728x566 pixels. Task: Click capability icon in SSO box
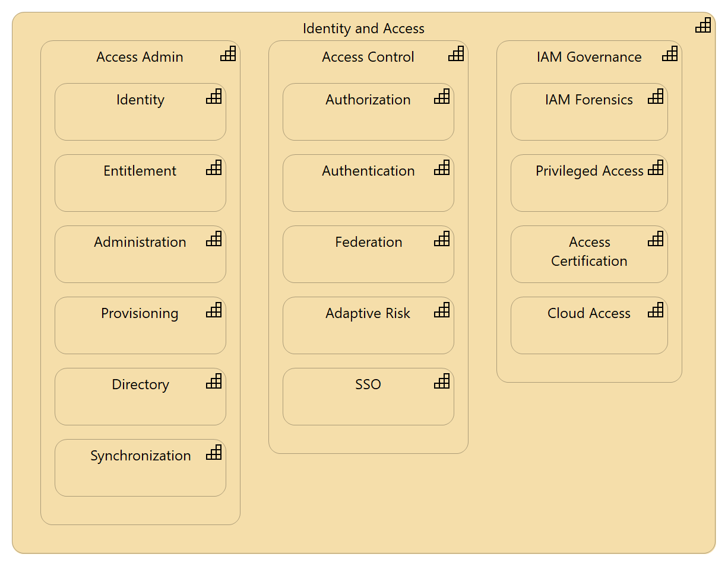(x=442, y=381)
